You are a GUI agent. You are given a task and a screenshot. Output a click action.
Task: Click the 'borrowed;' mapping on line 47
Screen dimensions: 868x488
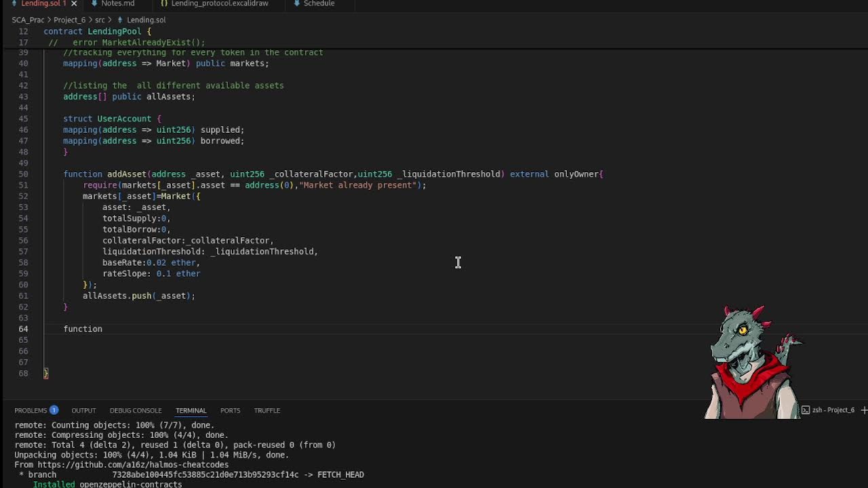coord(222,141)
